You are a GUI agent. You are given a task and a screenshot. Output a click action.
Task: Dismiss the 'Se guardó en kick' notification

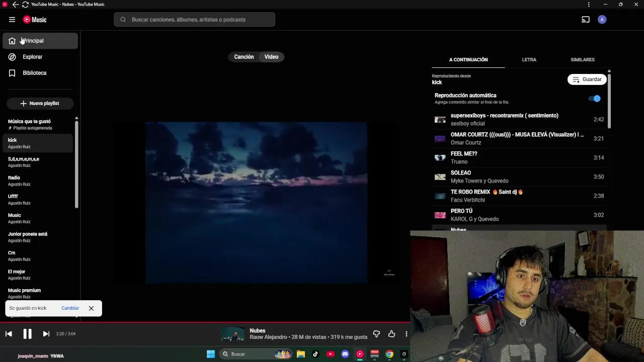point(91,308)
